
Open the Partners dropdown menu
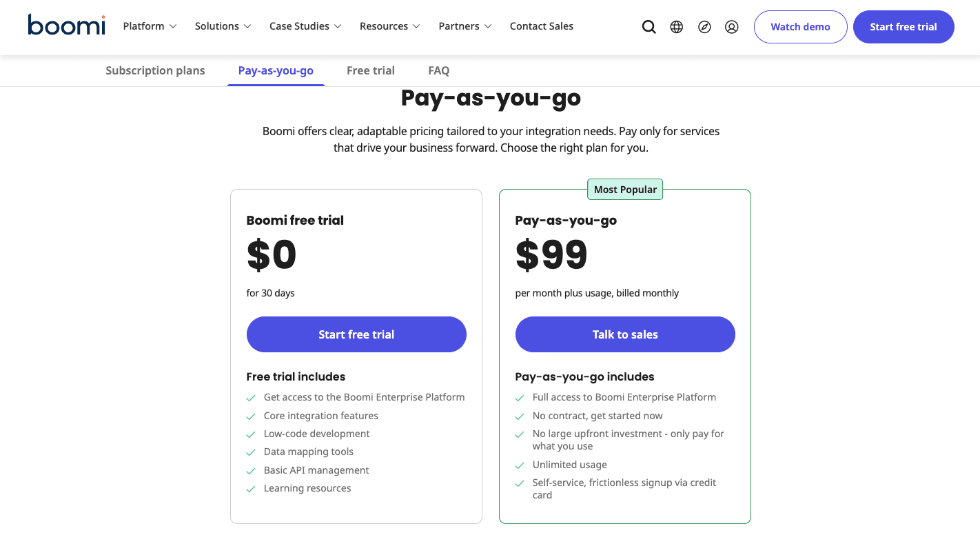tap(465, 26)
